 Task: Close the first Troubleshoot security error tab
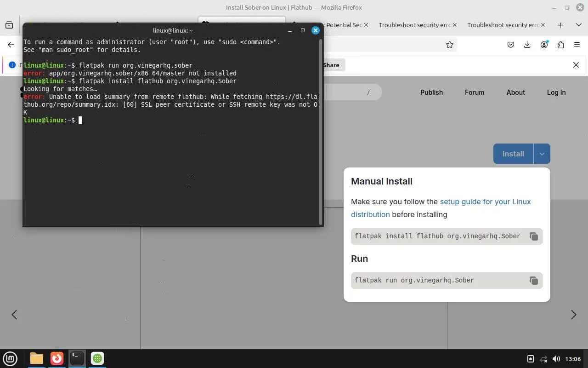click(x=455, y=25)
